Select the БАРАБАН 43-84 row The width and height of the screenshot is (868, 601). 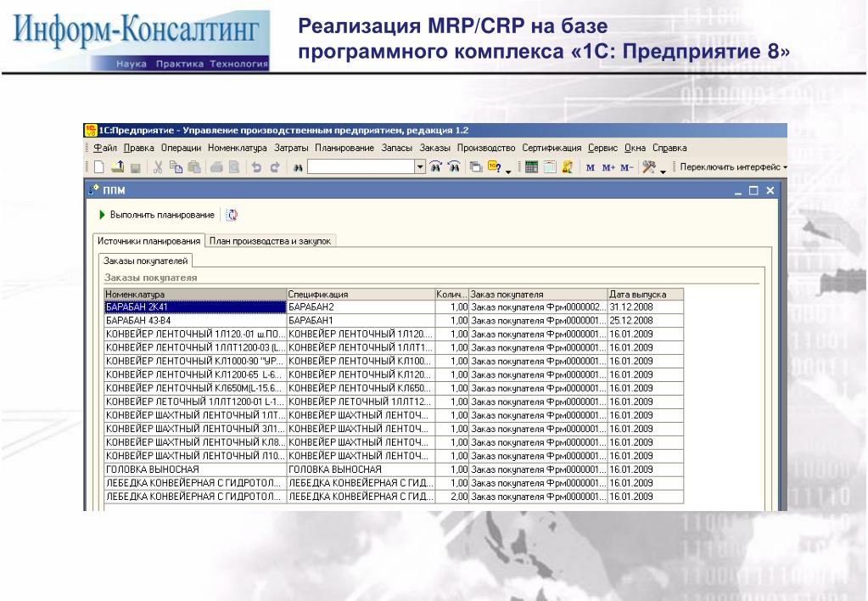[x=394, y=320]
